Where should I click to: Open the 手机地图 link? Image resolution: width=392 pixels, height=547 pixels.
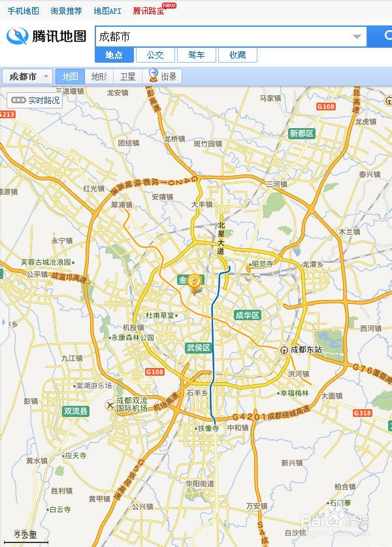tap(23, 11)
